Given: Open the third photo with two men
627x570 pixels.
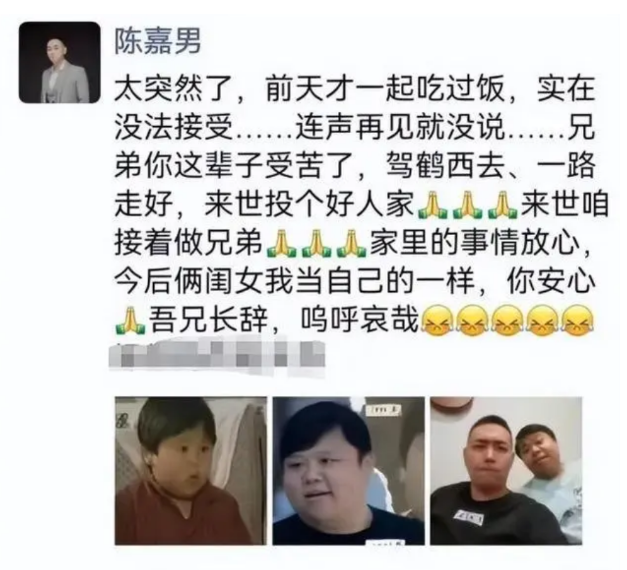Looking at the screenshot, I should point(506,471).
